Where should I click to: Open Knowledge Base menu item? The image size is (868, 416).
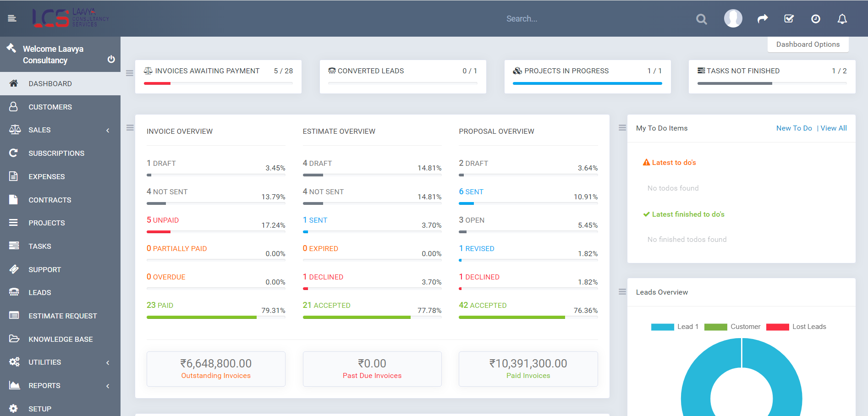coord(60,339)
